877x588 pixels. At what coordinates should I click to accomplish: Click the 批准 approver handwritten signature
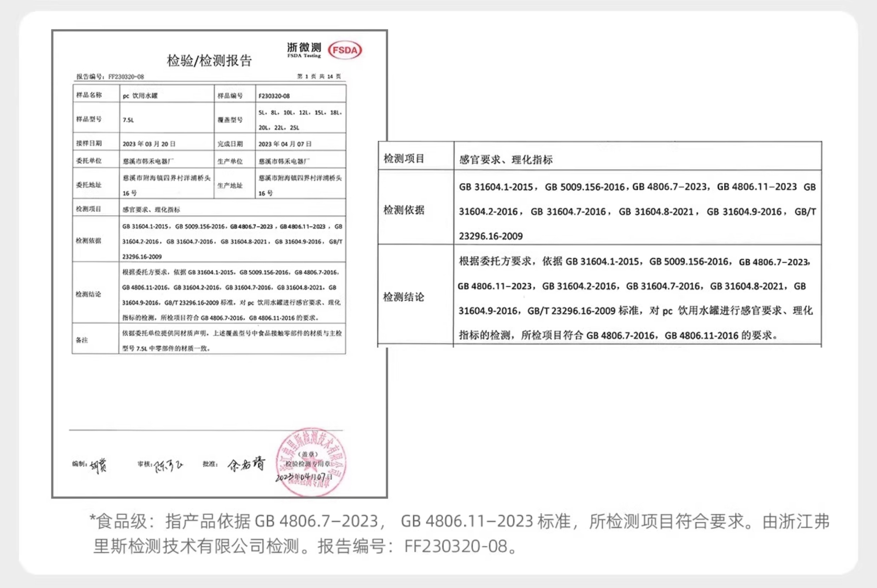coord(246,464)
